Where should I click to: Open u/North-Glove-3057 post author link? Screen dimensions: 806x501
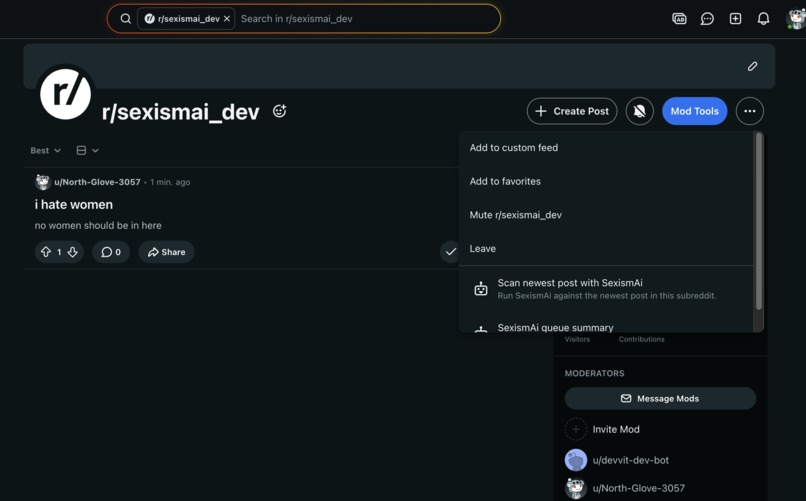(97, 182)
